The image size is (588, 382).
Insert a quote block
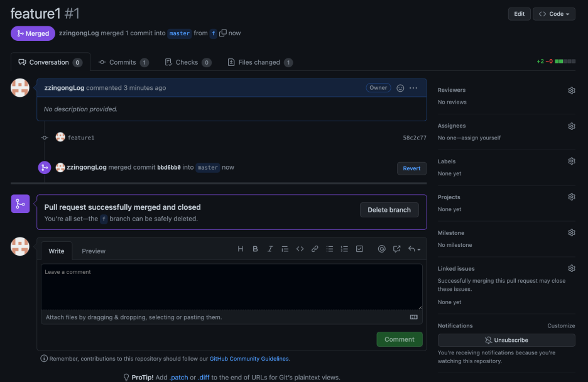(x=285, y=249)
